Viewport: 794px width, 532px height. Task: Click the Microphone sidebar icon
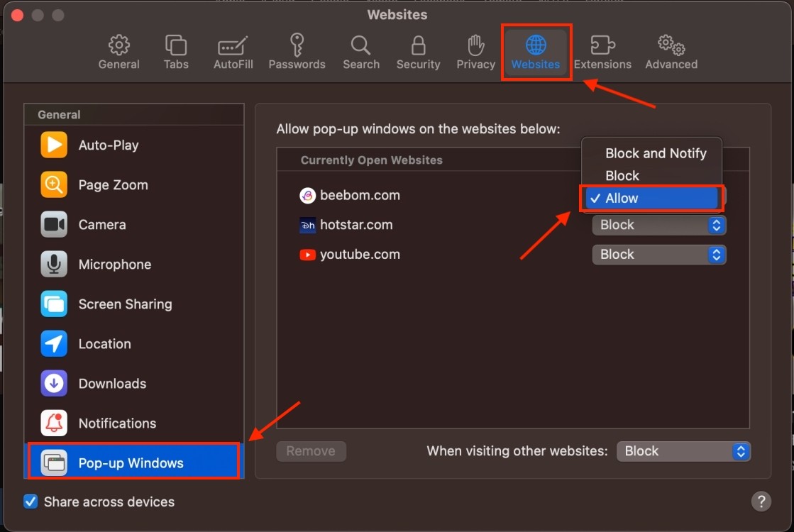point(54,265)
